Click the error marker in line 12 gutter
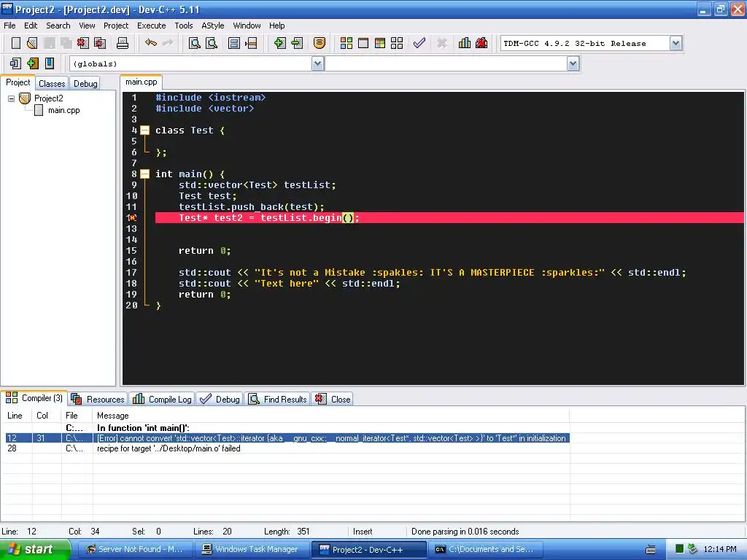The image size is (747, 560). (x=132, y=217)
